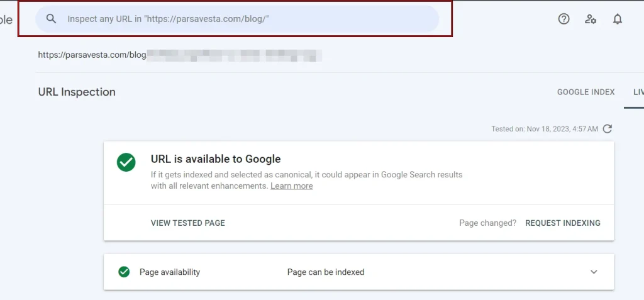Click the green check next to Page availability

(x=124, y=272)
